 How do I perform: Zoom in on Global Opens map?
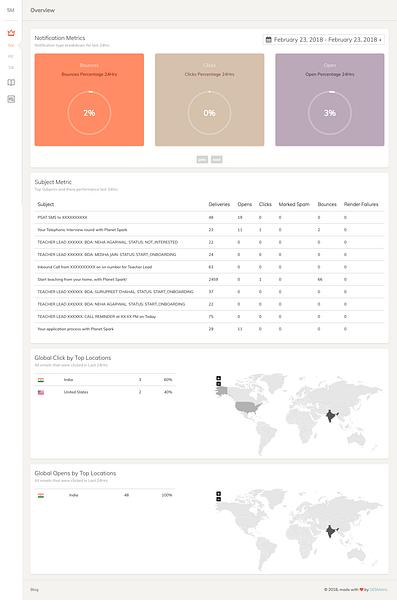click(x=219, y=494)
